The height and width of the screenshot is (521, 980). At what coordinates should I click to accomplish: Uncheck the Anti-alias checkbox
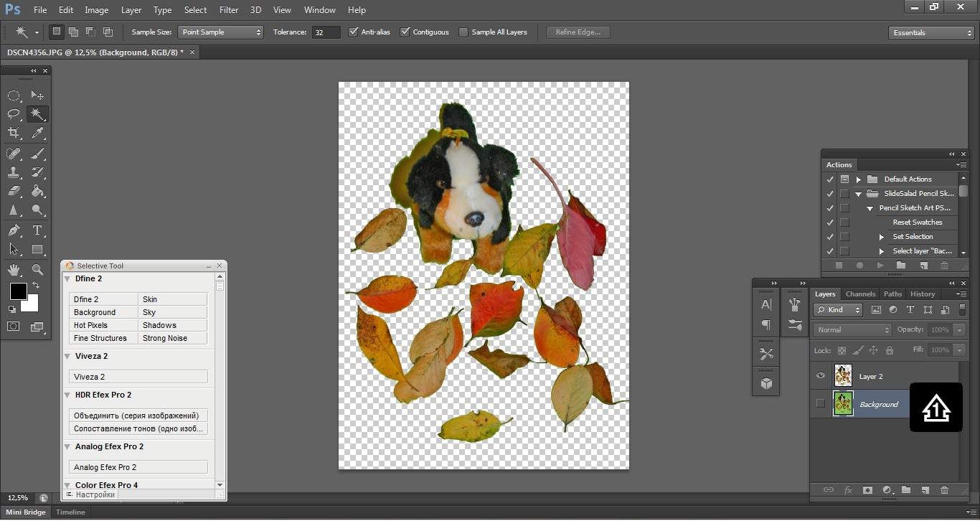tap(353, 32)
